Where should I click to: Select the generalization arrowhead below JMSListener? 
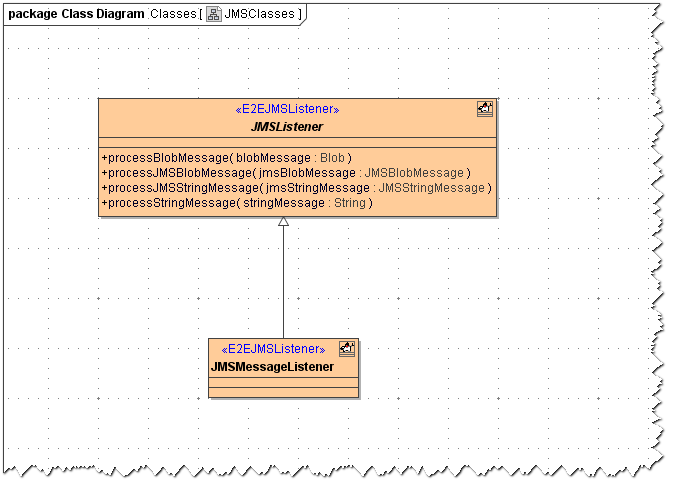click(x=284, y=223)
